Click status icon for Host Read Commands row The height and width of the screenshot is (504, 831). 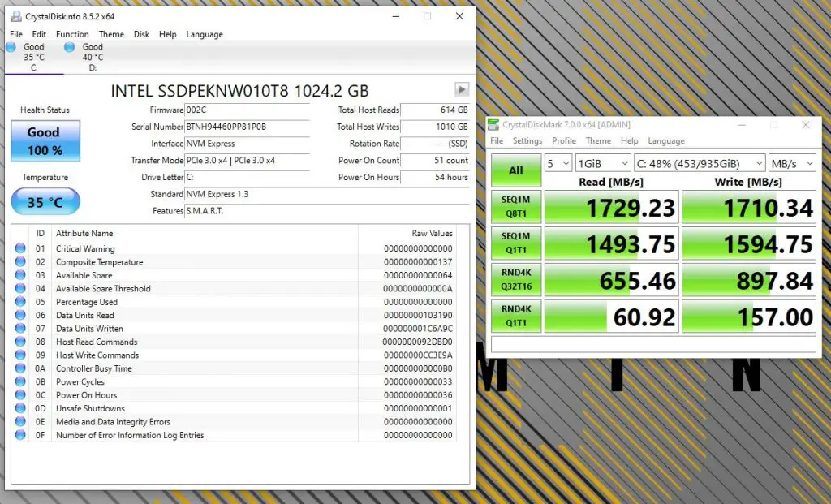point(20,342)
